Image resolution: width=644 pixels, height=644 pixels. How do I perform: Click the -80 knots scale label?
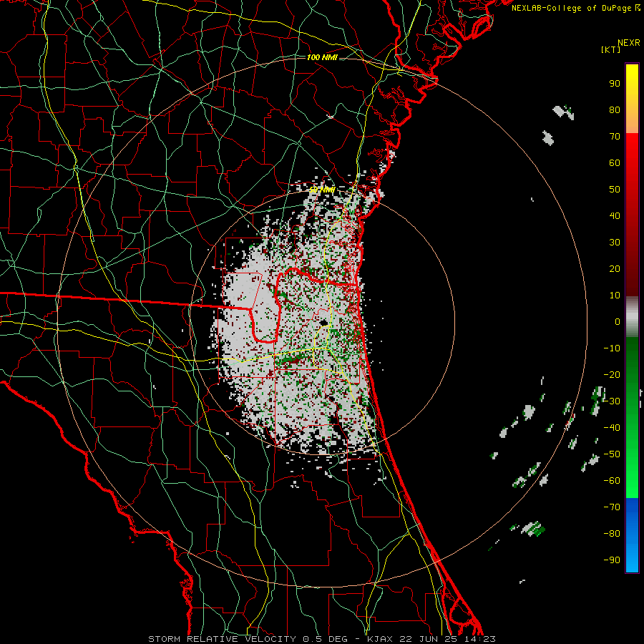(612, 534)
